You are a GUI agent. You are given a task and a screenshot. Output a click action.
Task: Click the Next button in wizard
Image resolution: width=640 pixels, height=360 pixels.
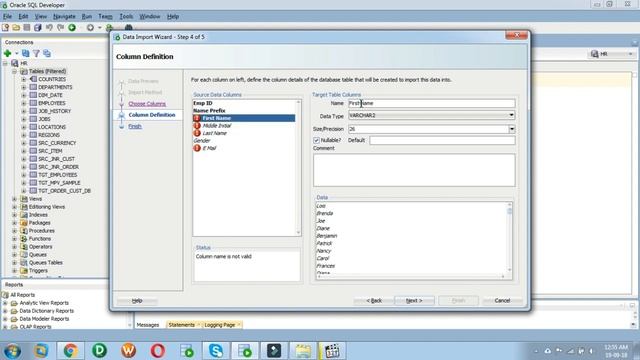(414, 301)
